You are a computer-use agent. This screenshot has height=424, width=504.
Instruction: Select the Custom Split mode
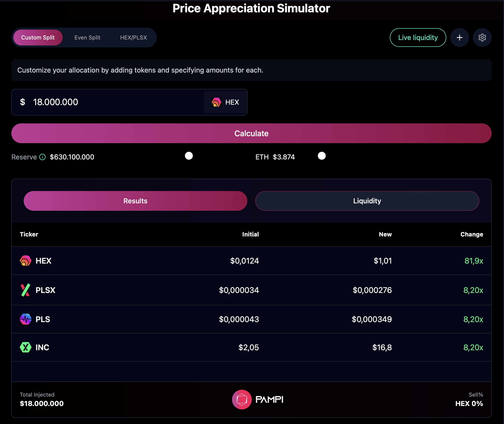[38, 38]
